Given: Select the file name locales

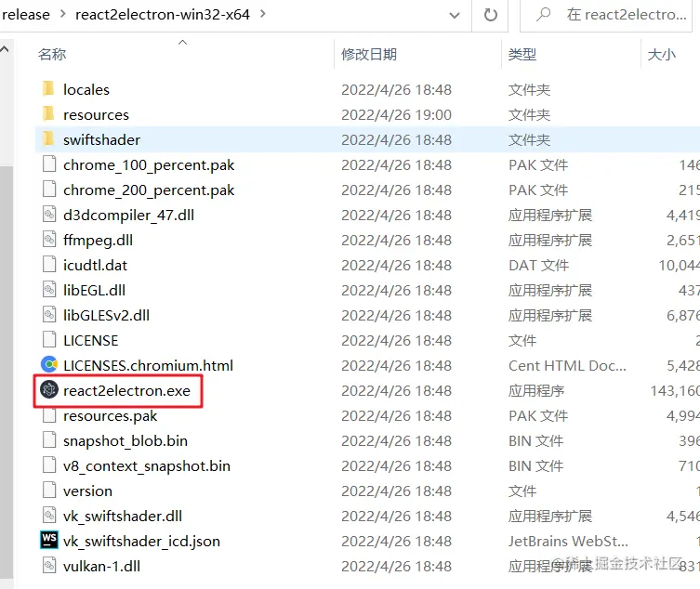Looking at the screenshot, I should (86, 89).
